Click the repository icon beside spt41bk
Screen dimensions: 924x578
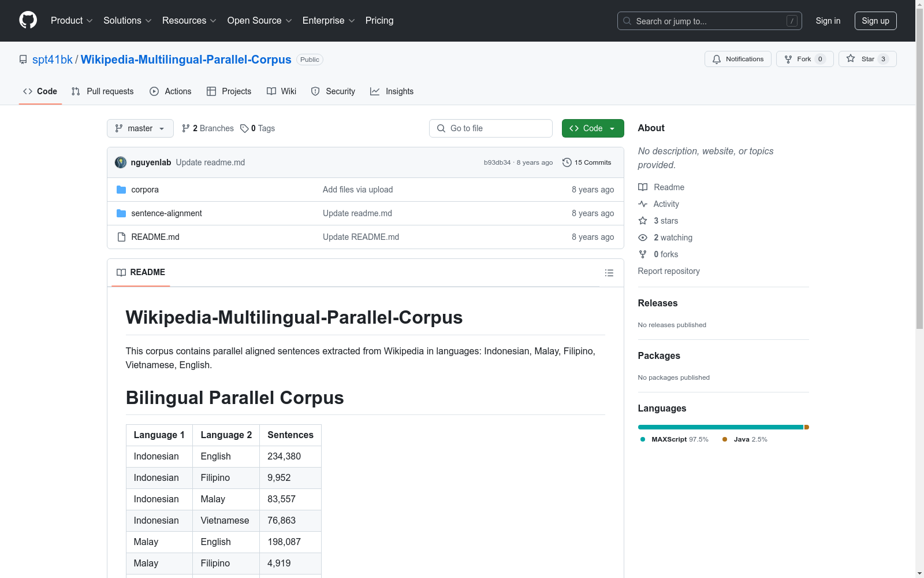coord(23,60)
